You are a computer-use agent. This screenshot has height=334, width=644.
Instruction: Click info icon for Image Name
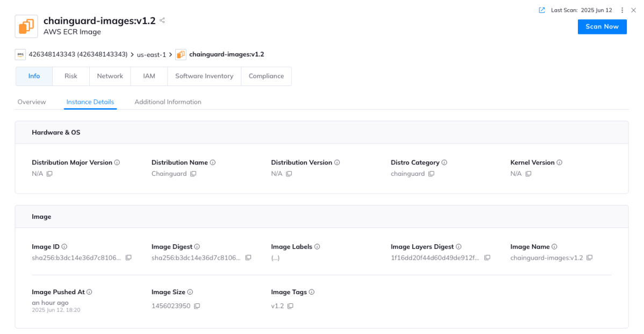pyautogui.click(x=554, y=247)
